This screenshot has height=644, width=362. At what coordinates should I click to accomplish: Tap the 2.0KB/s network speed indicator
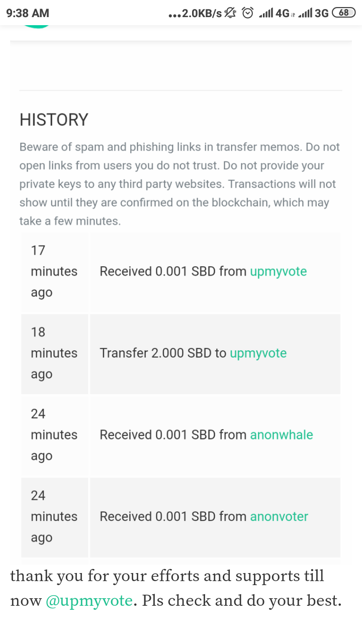pos(195,14)
